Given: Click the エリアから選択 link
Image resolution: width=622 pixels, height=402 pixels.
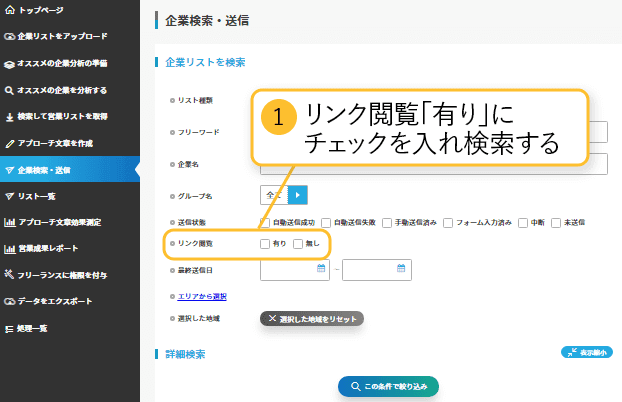Looking at the screenshot, I should point(202,296).
